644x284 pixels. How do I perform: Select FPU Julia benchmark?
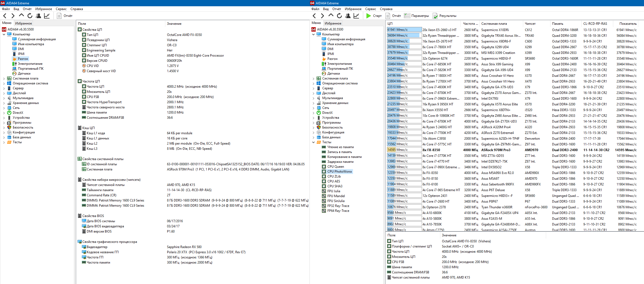click(331, 191)
